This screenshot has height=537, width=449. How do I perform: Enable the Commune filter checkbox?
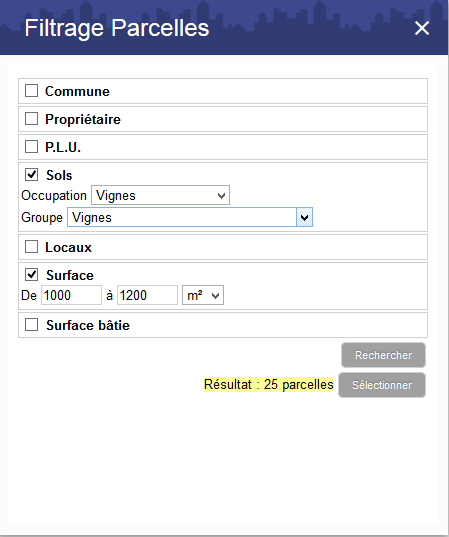pyautogui.click(x=32, y=91)
